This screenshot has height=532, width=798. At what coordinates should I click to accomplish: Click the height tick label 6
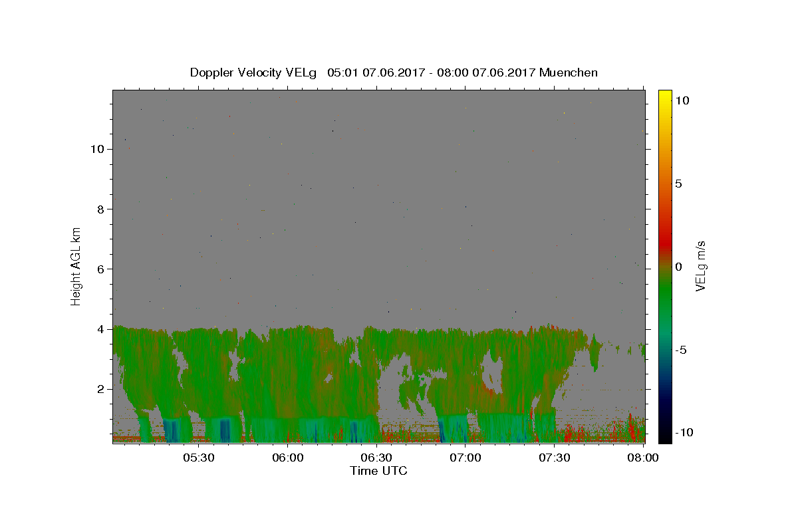(100, 269)
